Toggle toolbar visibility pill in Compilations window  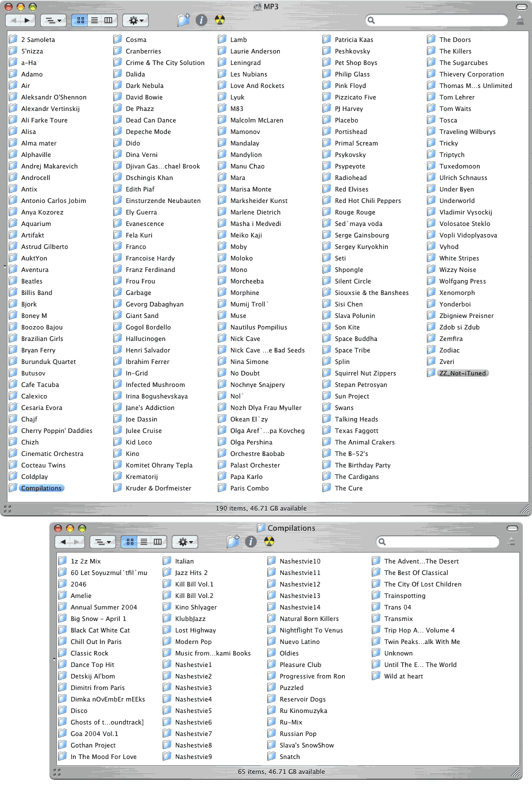[x=512, y=528]
